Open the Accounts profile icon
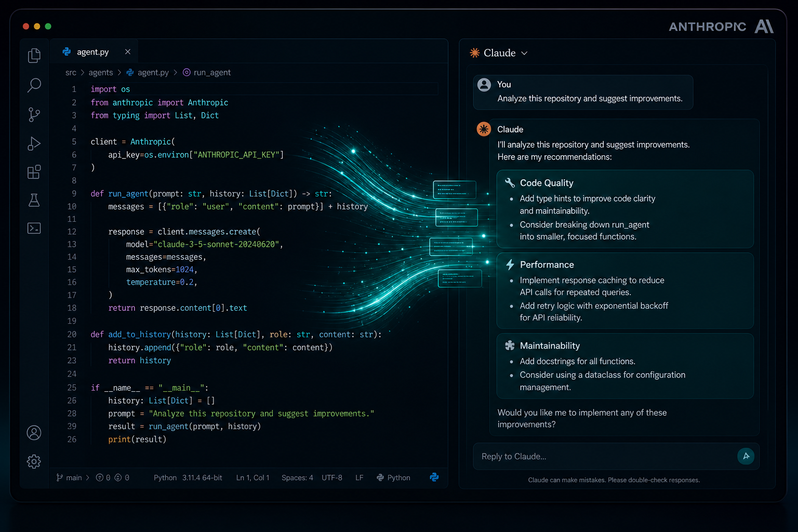 tap(34, 433)
